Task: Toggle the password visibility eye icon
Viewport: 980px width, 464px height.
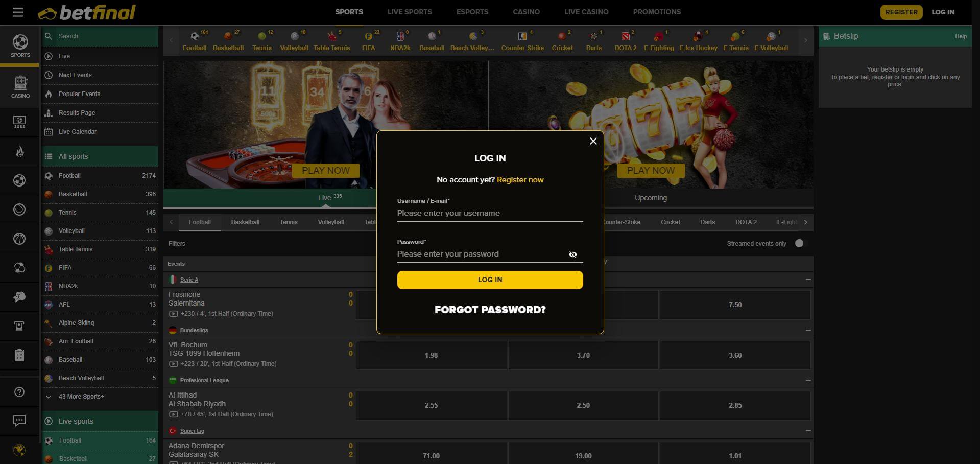Action: click(x=572, y=254)
